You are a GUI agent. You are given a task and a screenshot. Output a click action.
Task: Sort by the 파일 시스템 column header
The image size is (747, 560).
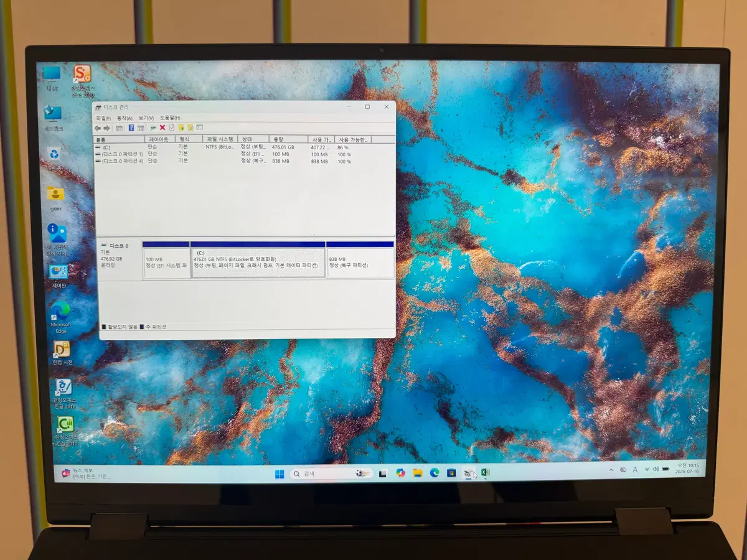click(220, 139)
